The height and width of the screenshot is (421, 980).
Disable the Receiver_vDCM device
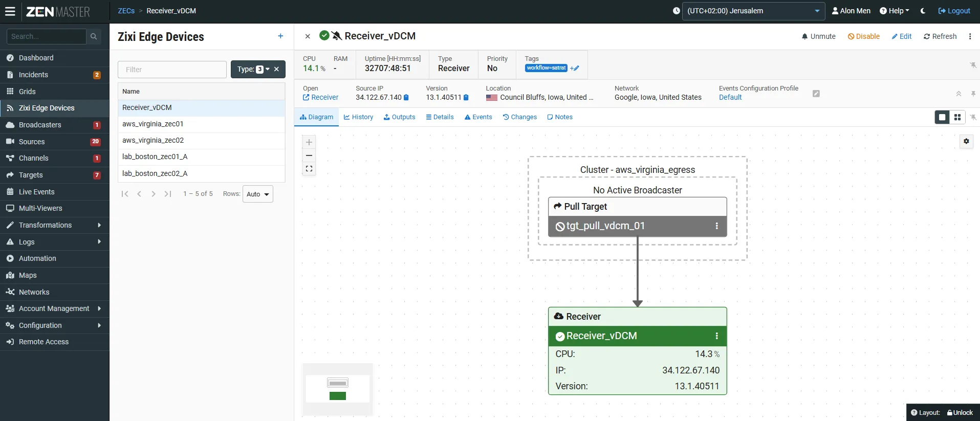coord(864,36)
